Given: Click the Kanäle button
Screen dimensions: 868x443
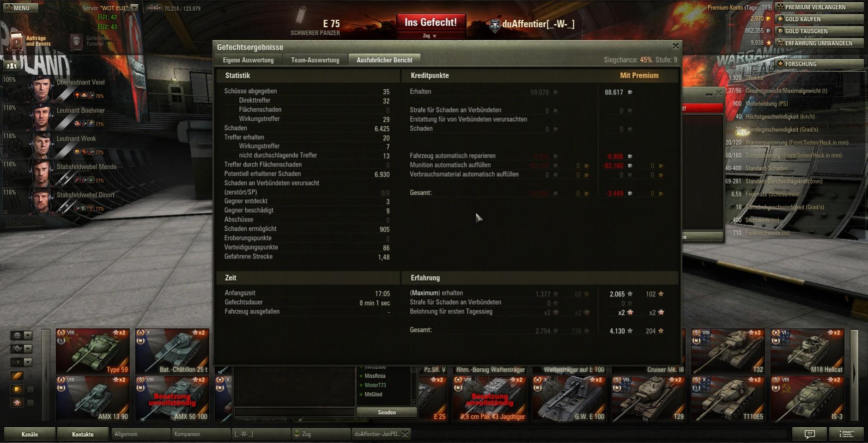Looking at the screenshot, I should coord(30,434).
